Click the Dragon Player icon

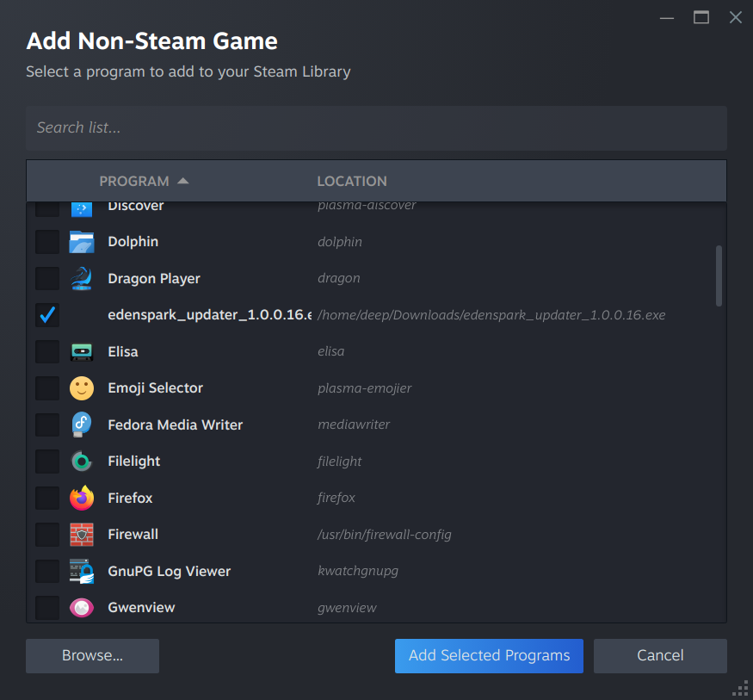[82, 279]
